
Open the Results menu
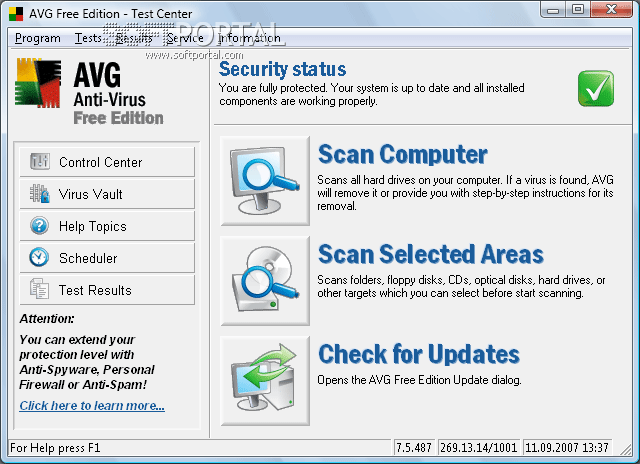(x=134, y=38)
